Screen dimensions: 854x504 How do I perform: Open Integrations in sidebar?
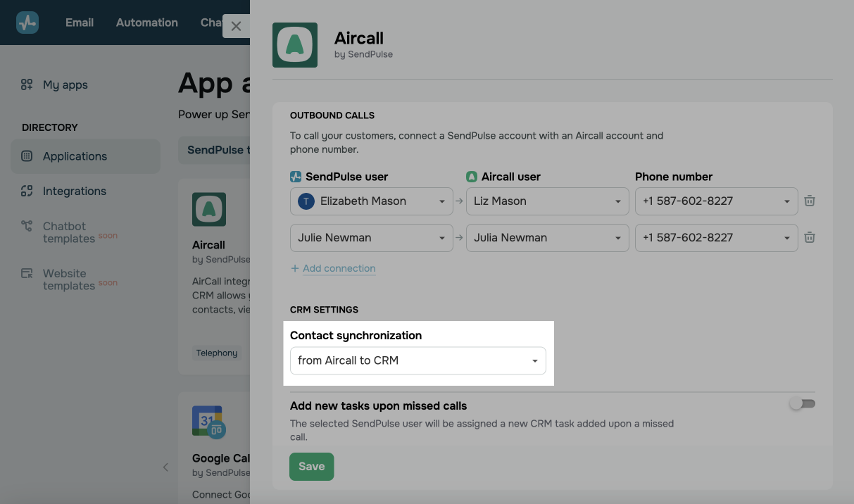click(x=75, y=191)
